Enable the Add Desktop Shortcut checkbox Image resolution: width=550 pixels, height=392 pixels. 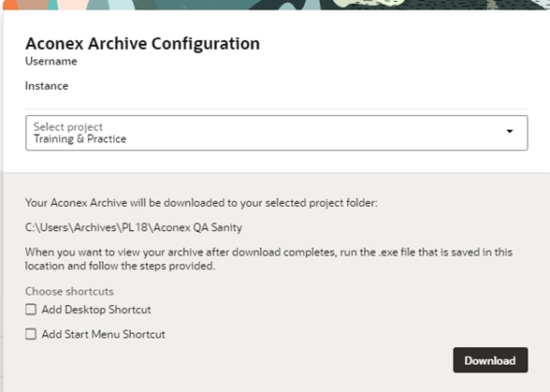(31, 310)
